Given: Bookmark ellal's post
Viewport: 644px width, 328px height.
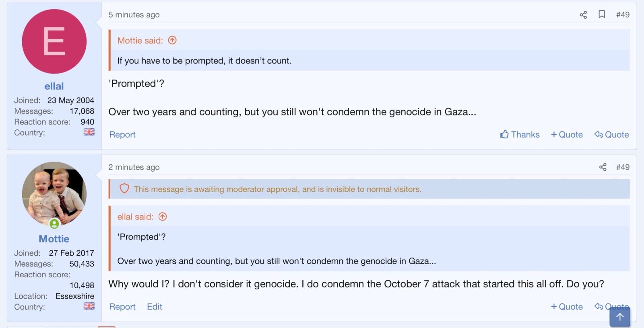Looking at the screenshot, I should [602, 14].
